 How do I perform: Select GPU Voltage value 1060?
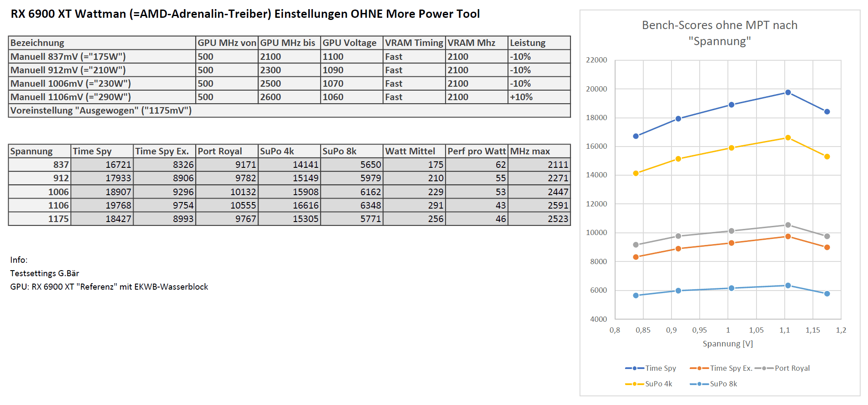(x=352, y=97)
